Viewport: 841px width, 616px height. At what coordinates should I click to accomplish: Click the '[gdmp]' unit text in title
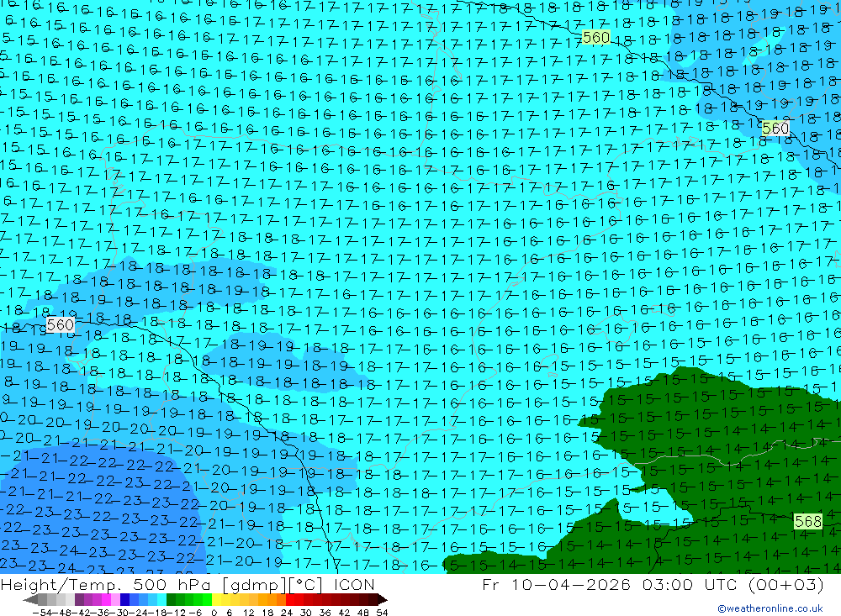coord(254,585)
